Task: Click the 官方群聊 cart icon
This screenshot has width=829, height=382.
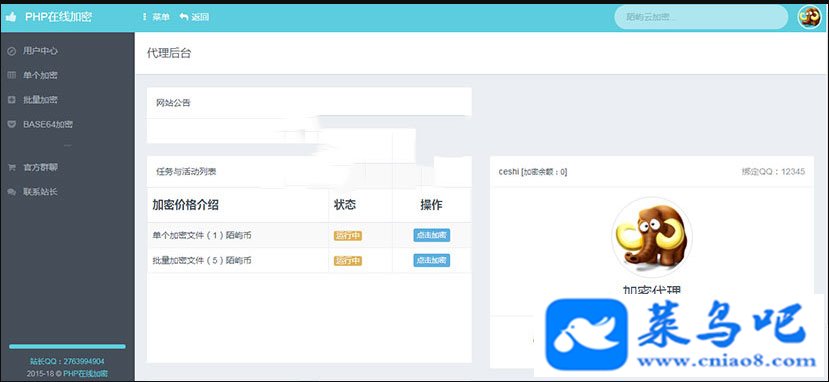Action: [x=11, y=167]
